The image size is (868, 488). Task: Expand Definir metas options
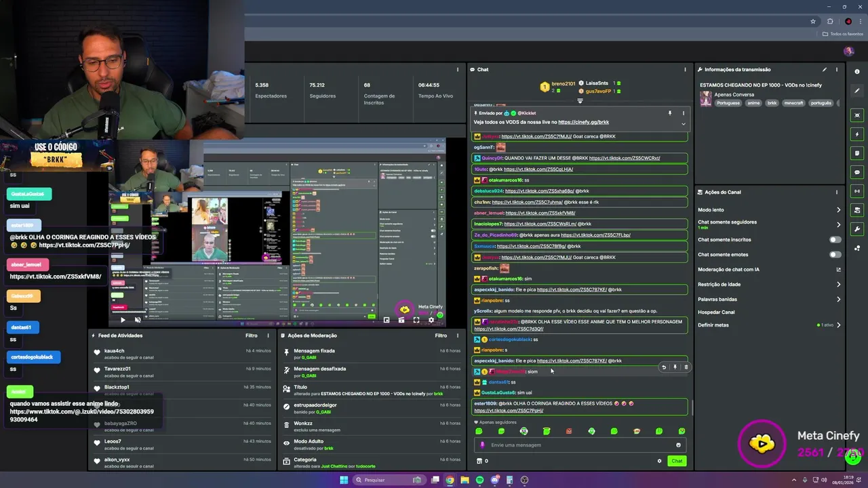(x=838, y=325)
